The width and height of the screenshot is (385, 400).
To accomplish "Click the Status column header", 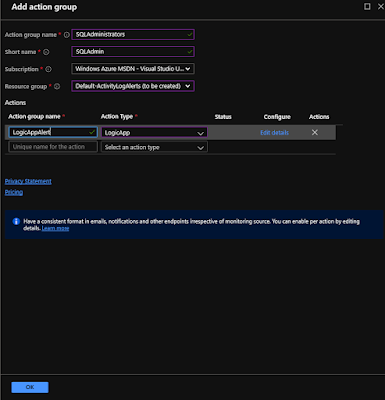I will pos(223,117).
